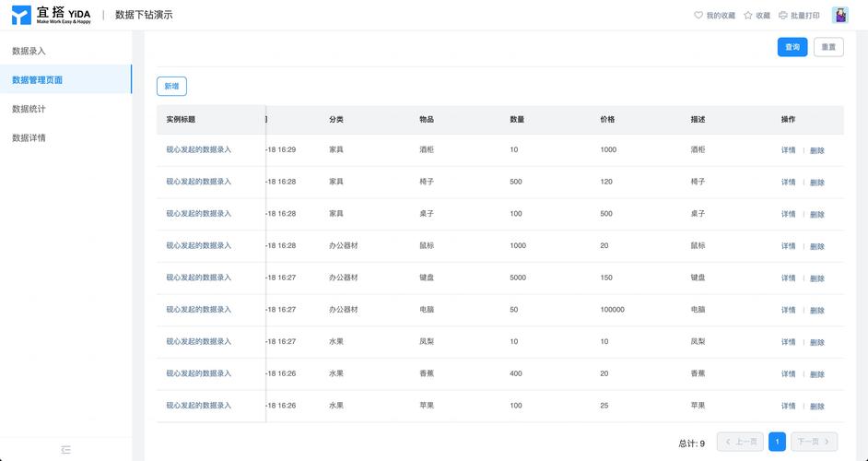Go to 数据统计 sidebar item
Screen dimensions: 868x461
tap(29, 109)
